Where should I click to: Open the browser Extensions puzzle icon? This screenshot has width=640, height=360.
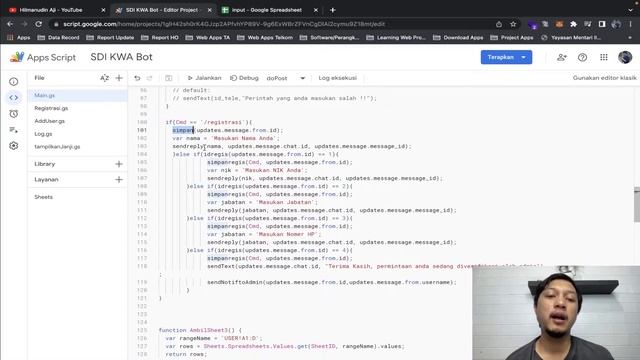click(x=573, y=24)
